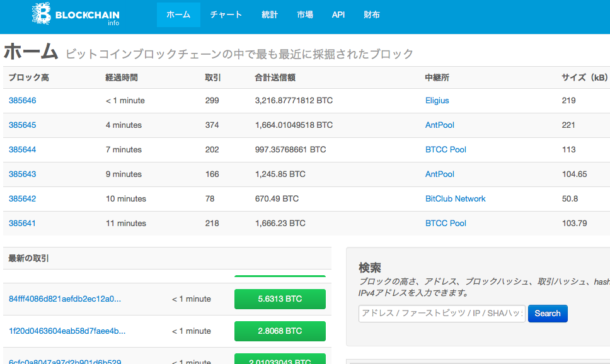Open block 385642
The image size is (610, 364).
click(23, 199)
